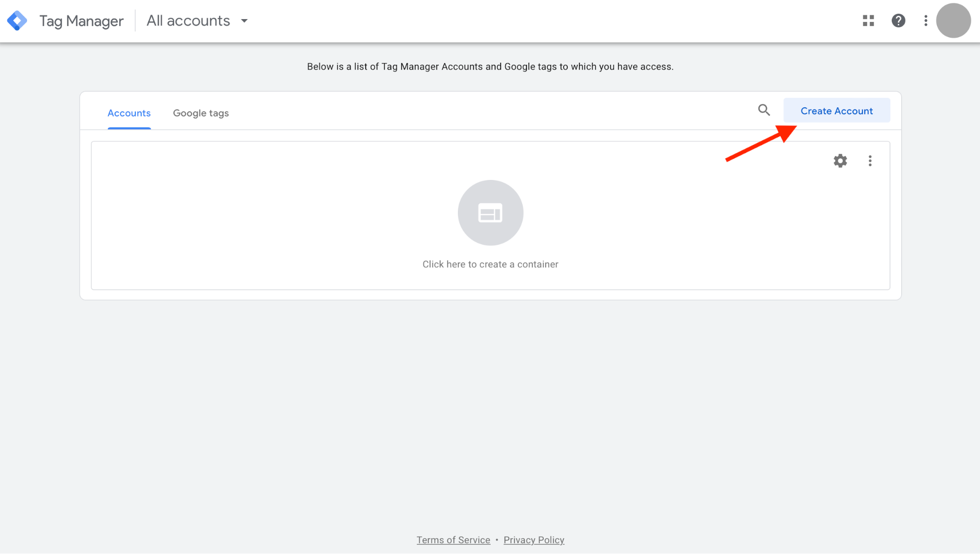Click the gray container placeholder icon
The width and height of the screenshot is (980, 554).
(x=490, y=213)
